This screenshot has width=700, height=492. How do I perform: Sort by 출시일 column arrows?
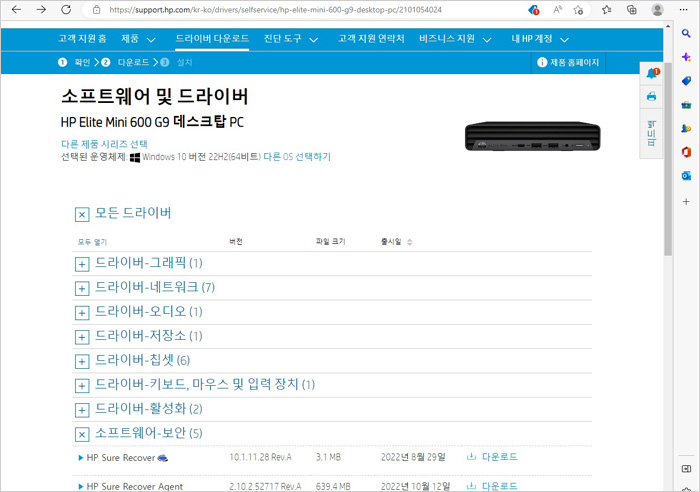tap(409, 242)
